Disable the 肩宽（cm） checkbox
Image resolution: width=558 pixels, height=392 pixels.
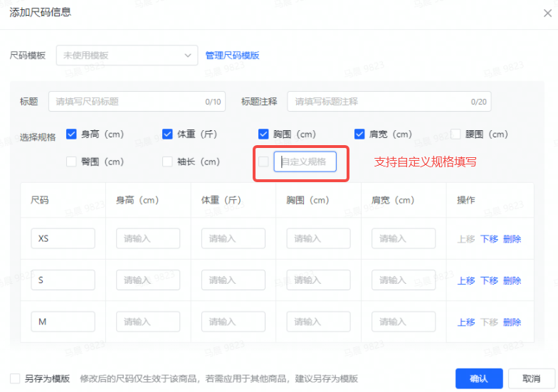pyautogui.click(x=359, y=134)
